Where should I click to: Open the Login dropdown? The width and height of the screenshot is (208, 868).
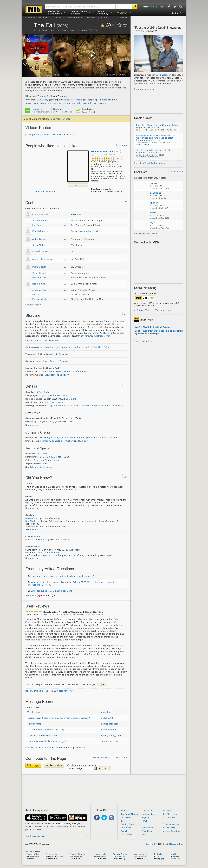(x=176, y=13)
